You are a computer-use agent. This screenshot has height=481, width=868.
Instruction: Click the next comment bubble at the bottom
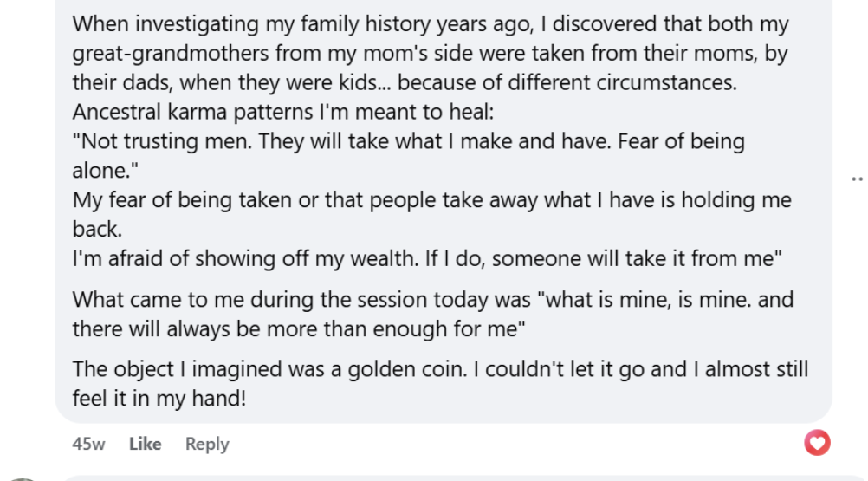[433, 478]
